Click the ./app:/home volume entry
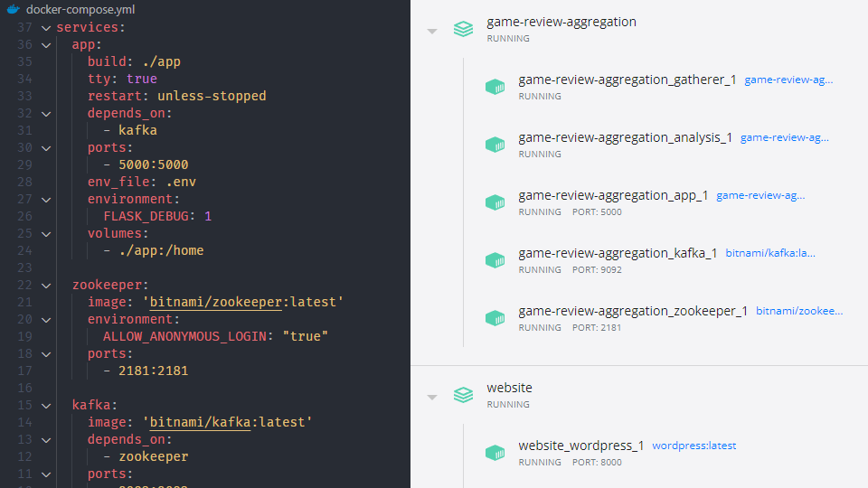 (161, 250)
